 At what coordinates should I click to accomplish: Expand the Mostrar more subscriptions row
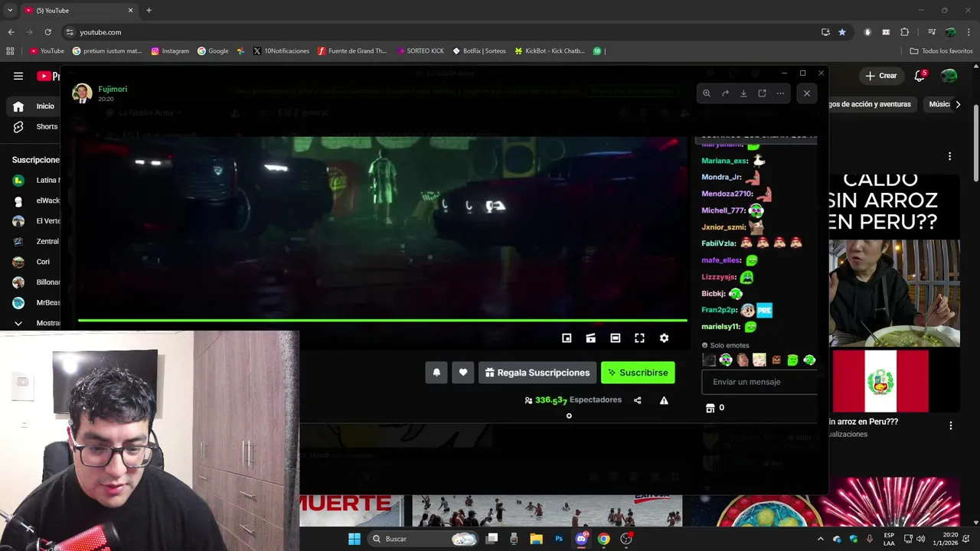[x=34, y=323]
